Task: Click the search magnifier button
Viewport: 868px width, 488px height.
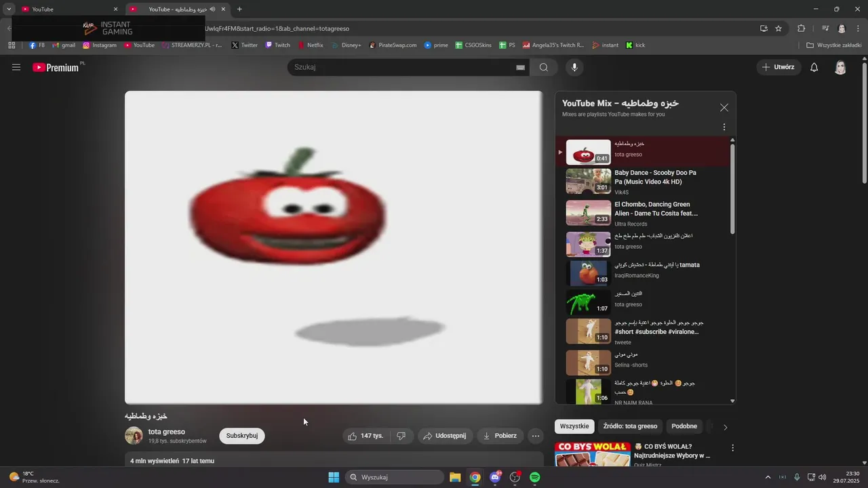Action: tap(544, 67)
